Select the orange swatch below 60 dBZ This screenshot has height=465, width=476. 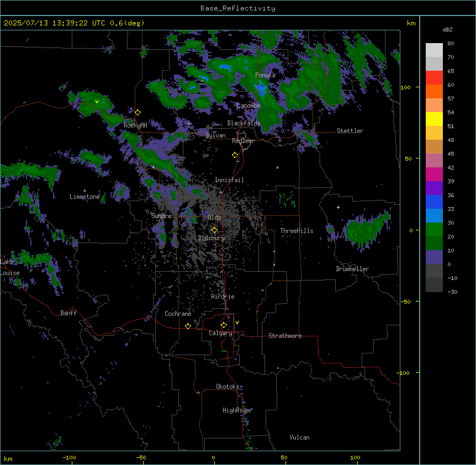click(434, 91)
